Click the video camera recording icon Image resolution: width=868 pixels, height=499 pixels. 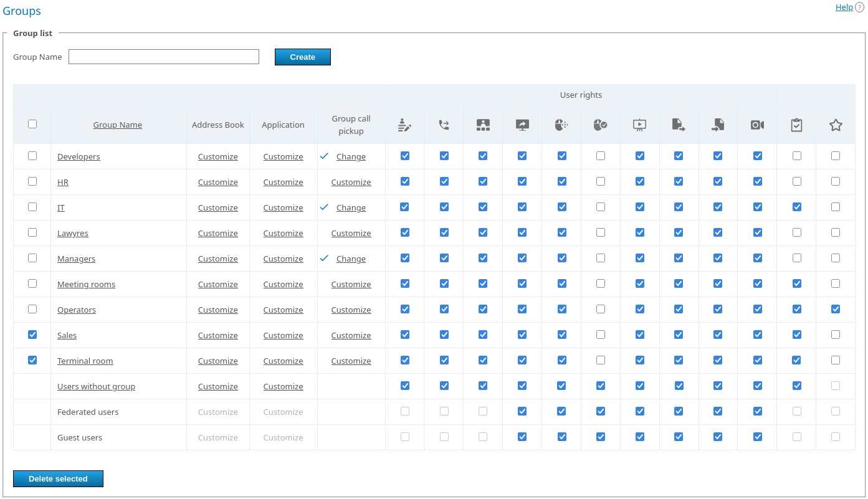[x=757, y=125]
